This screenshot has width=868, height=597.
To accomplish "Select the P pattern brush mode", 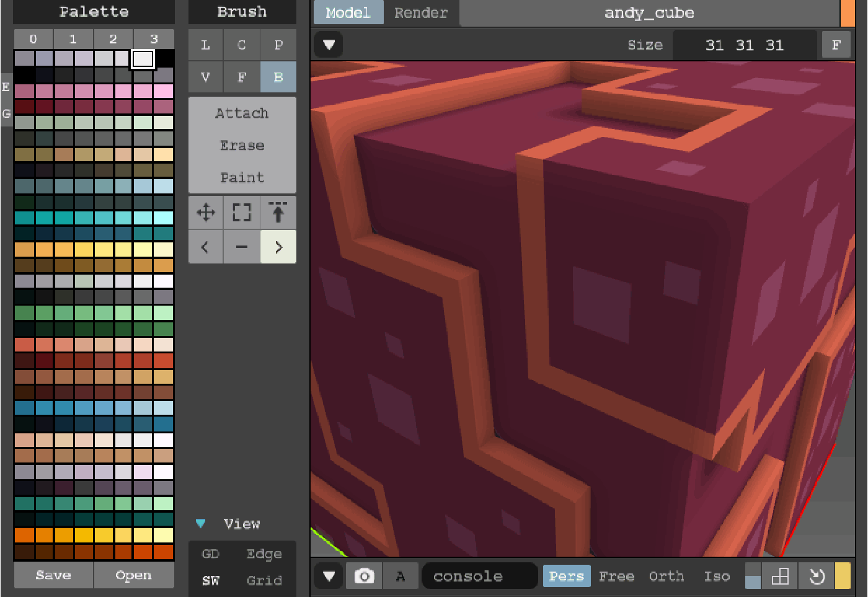I will (278, 45).
